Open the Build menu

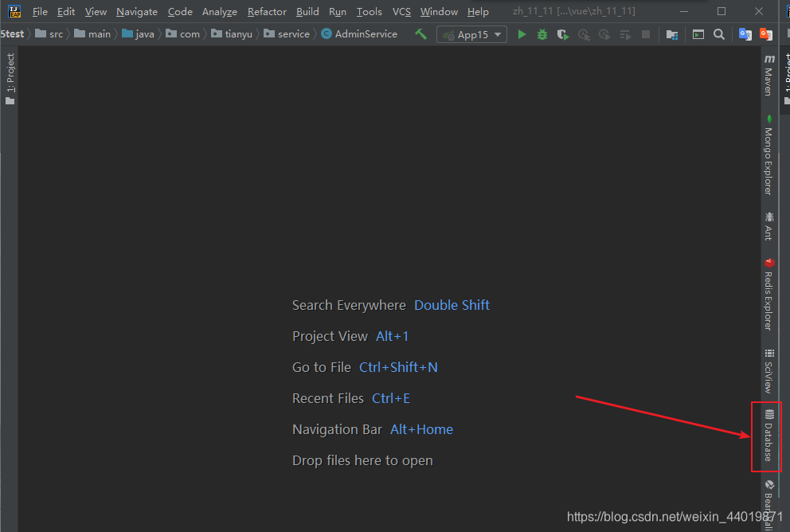pos(307,12)
